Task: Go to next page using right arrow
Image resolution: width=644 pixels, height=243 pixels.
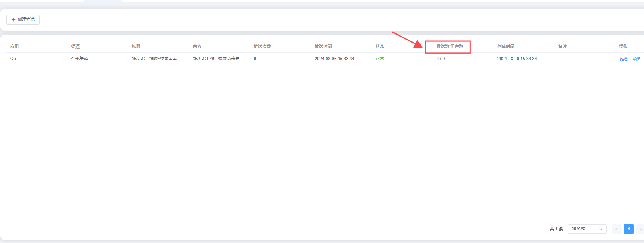Action: point(640,229)
